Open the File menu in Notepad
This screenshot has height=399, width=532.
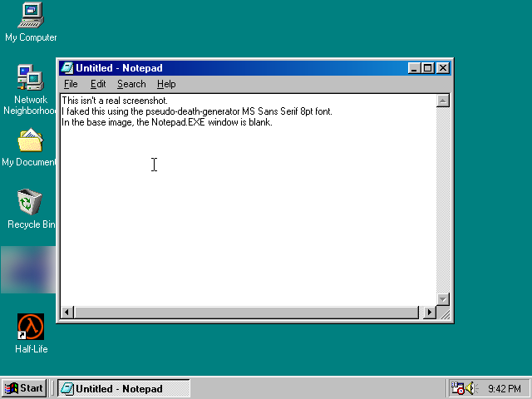71,84
